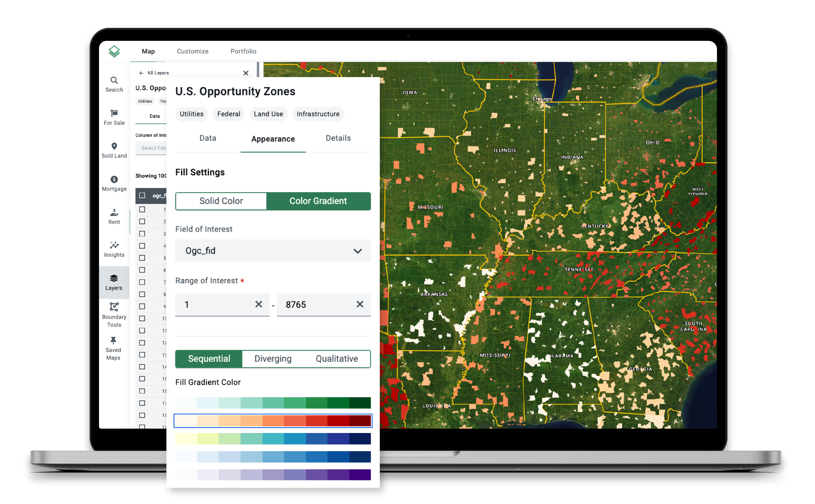Select the Sequential palette type

pyautogui.click(x=209, y=359)
